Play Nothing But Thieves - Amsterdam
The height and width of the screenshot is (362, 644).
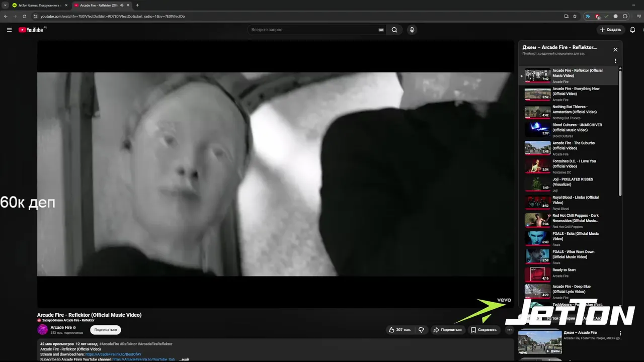(x=569, y=112)
